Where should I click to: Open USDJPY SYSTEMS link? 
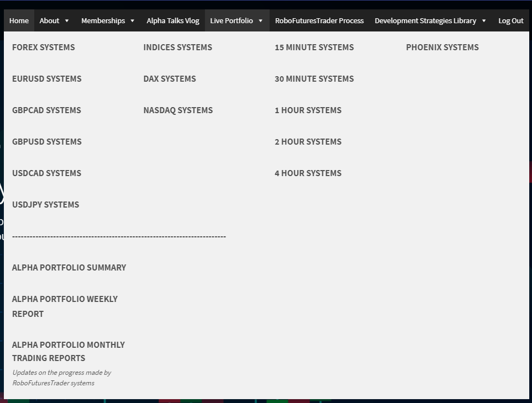(x=45, y=205)
